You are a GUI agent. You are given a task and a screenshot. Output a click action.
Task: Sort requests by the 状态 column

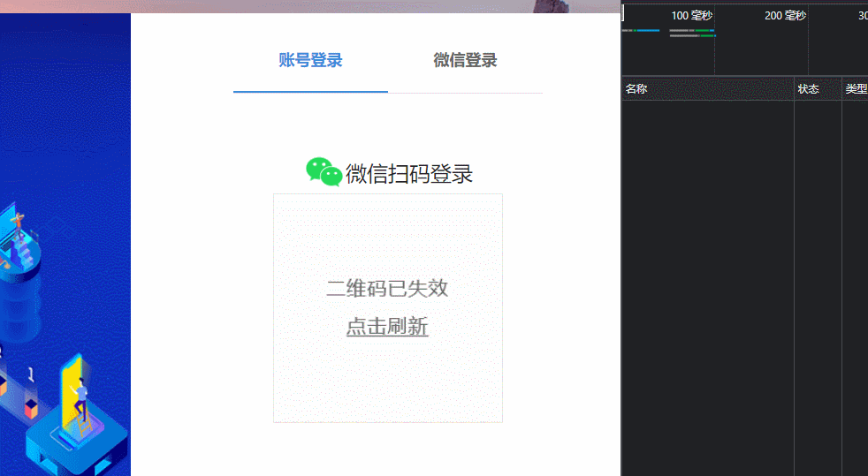[808, 89]
